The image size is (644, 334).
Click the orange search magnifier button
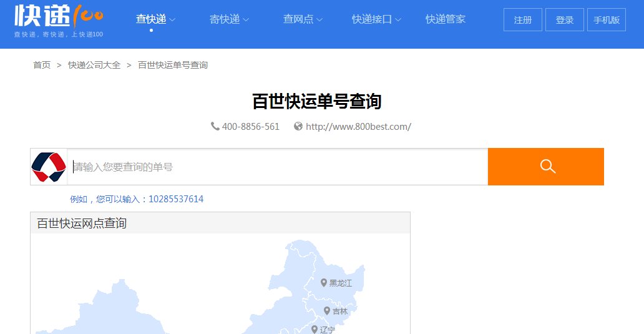[x=546, y=167]
